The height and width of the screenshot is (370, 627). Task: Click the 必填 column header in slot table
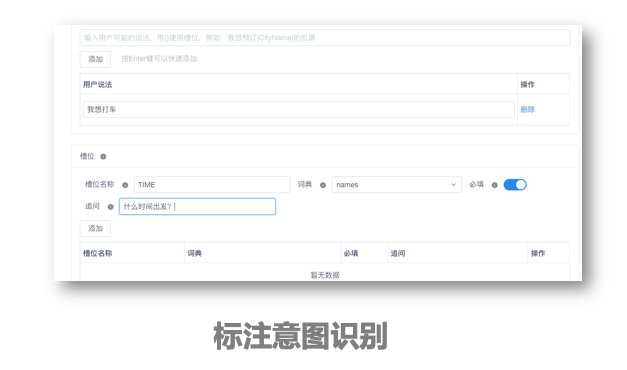click(351, 253)
